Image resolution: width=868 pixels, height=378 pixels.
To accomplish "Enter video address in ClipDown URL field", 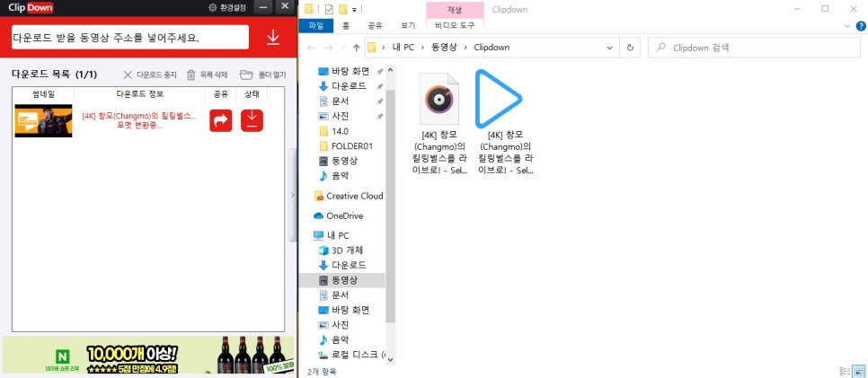I will coord(130,38).
